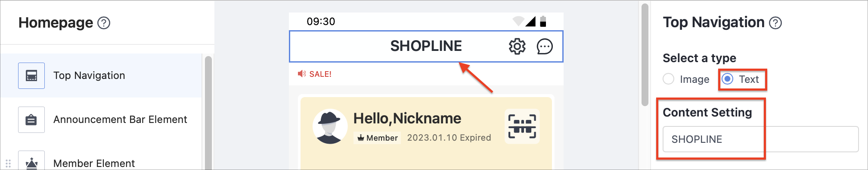Select the Top Navigation element icon in sidebar
This screenshot has width=868, height=170.
click(x=31, y=76)
